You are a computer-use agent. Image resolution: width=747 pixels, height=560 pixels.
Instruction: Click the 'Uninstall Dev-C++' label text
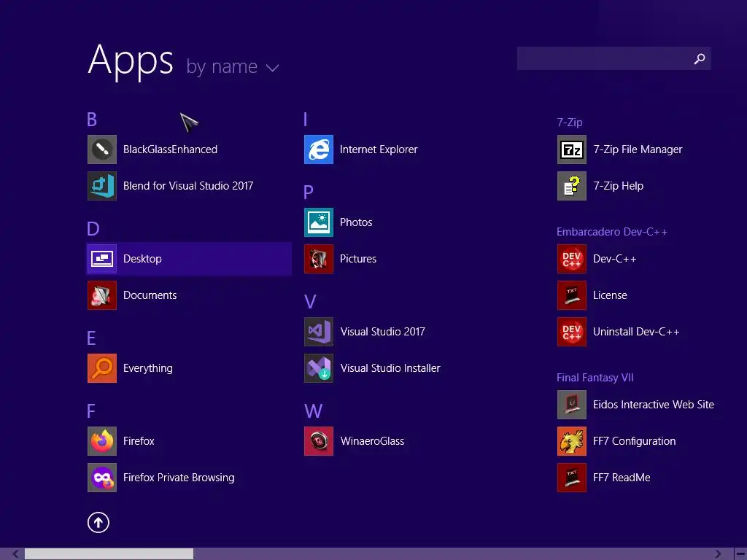[x=636, y=332]
